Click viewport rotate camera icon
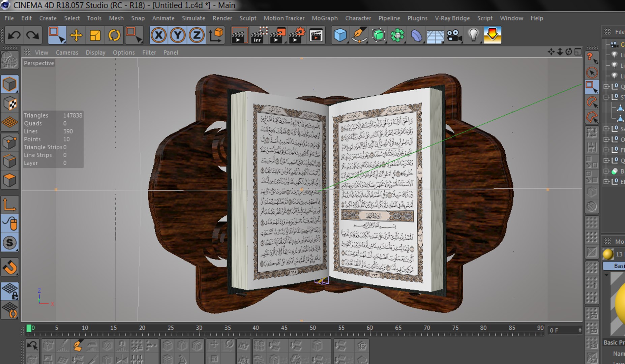This screenshot has width=625, height=364. 569,52
